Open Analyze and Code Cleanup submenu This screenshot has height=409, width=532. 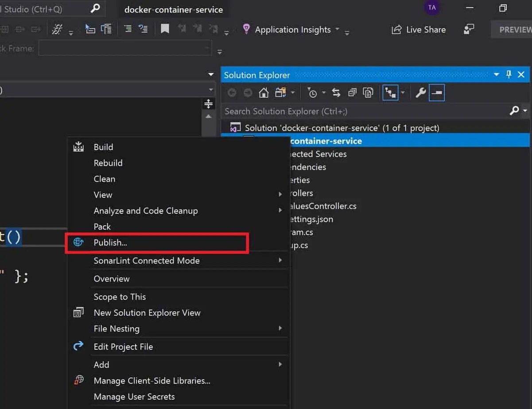[x=178, y=211]
